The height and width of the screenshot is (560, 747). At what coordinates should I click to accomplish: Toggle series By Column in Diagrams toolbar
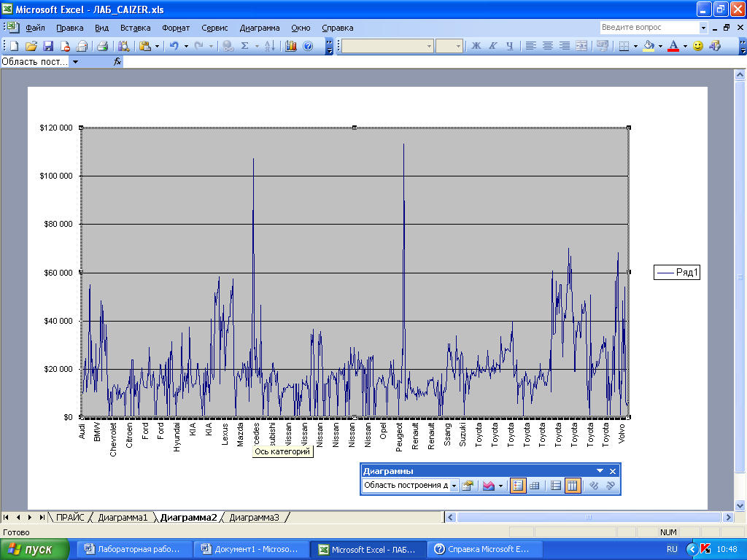(x=573, y=485)
